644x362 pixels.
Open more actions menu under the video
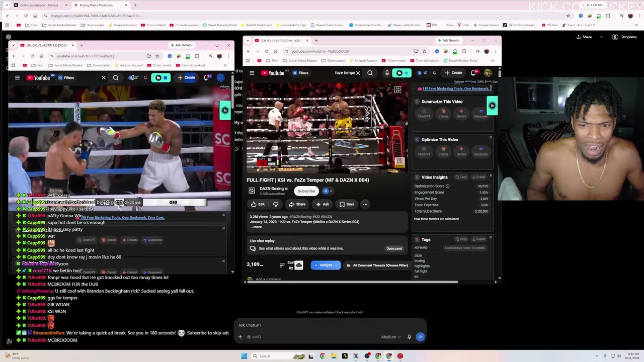(365, 204)
